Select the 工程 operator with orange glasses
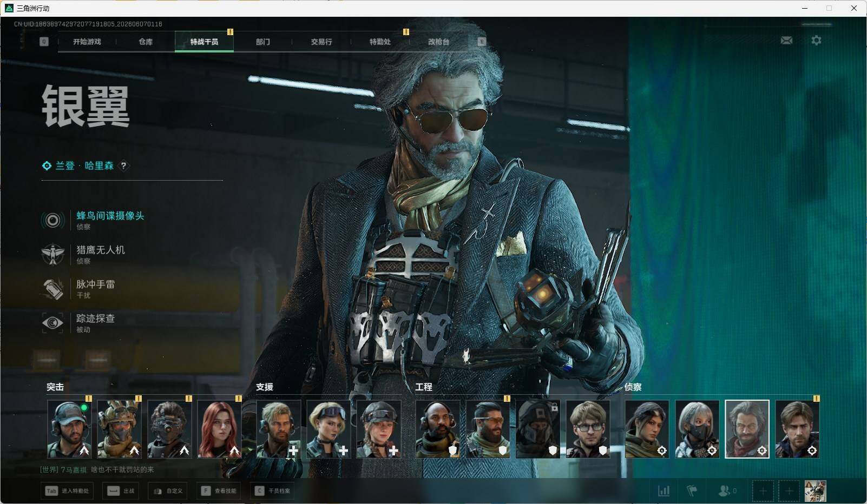867x504 pixels. coord(488,429)
